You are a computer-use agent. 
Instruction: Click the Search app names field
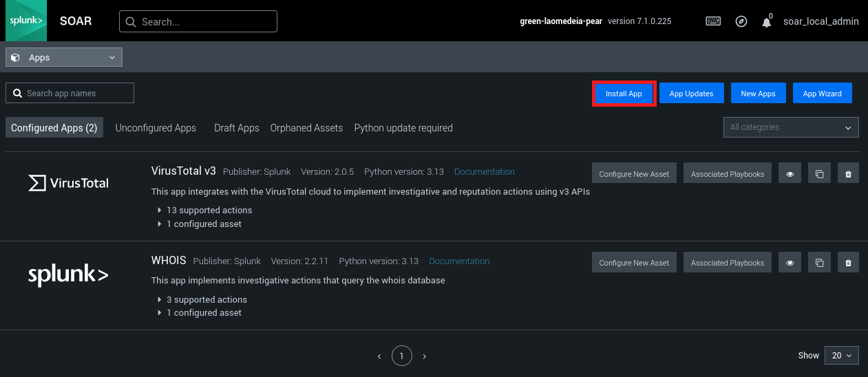(x=70, y=93)
